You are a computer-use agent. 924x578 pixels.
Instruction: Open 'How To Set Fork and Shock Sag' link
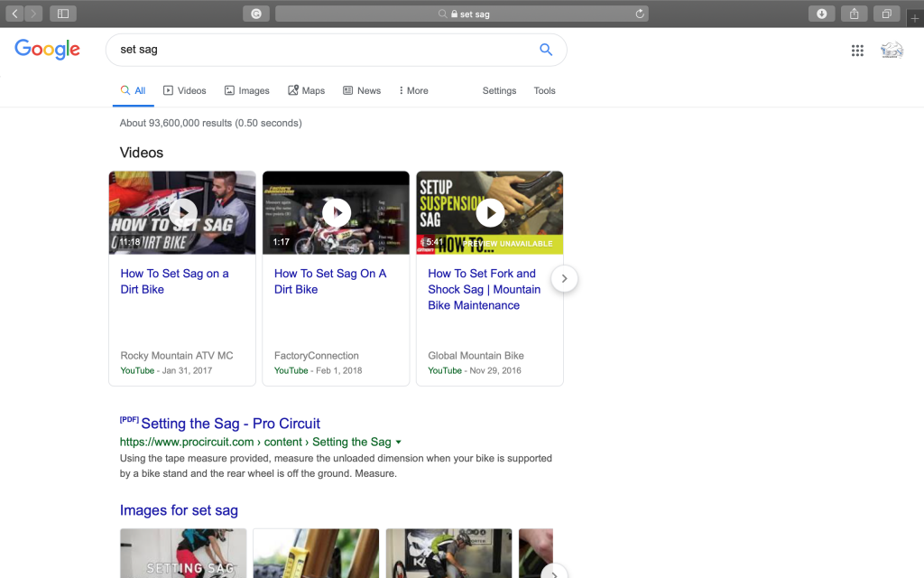coord(484,290)
